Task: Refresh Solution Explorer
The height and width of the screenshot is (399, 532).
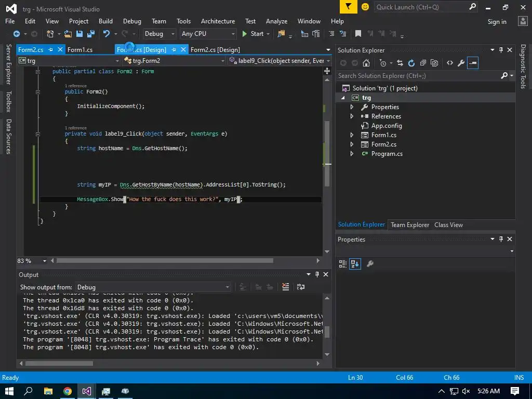Action: pyautogui.click(x=411, y=63)
